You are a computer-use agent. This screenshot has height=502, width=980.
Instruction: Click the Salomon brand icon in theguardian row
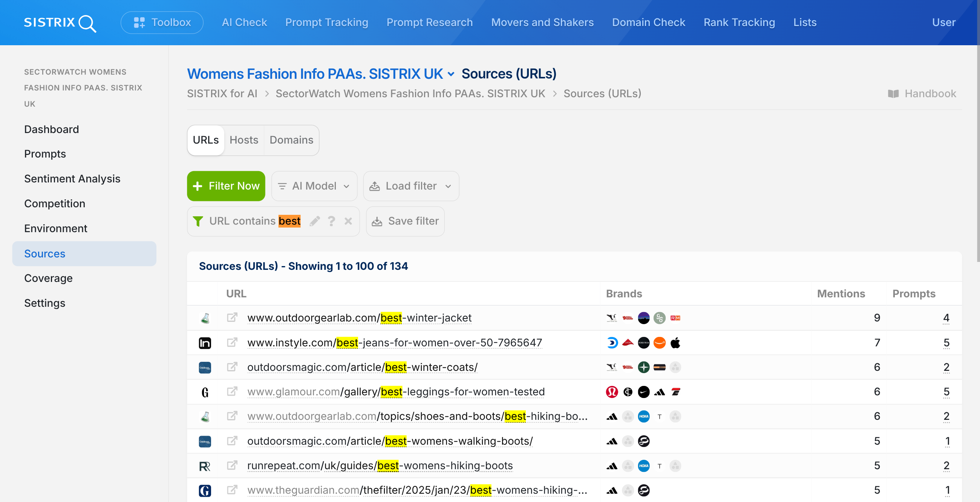[643, 490]
